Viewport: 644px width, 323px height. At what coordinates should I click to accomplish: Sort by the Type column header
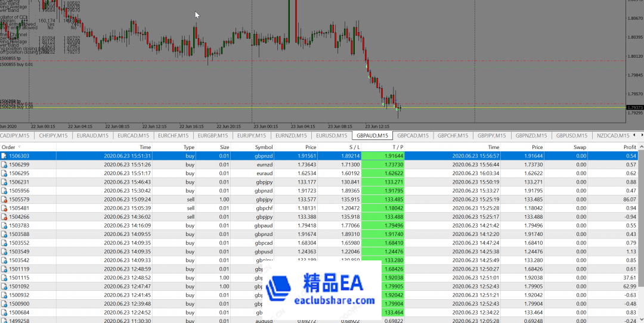pyautogui.click(x=175, y=147)
